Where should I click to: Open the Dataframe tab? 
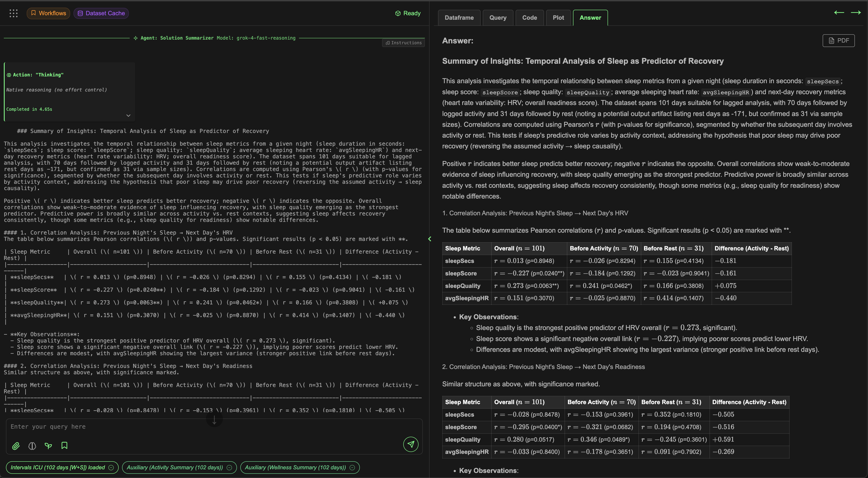[x=459, y=18]
